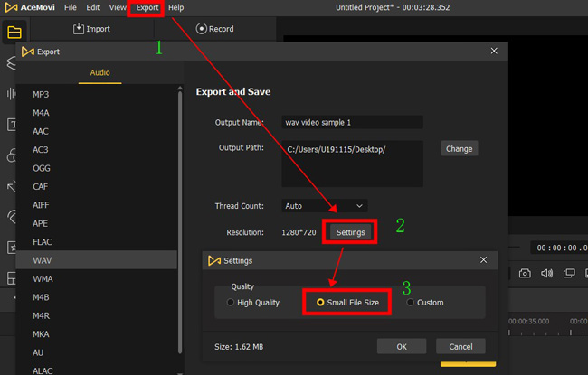Select CAF format in list

[x=97, y=186]
